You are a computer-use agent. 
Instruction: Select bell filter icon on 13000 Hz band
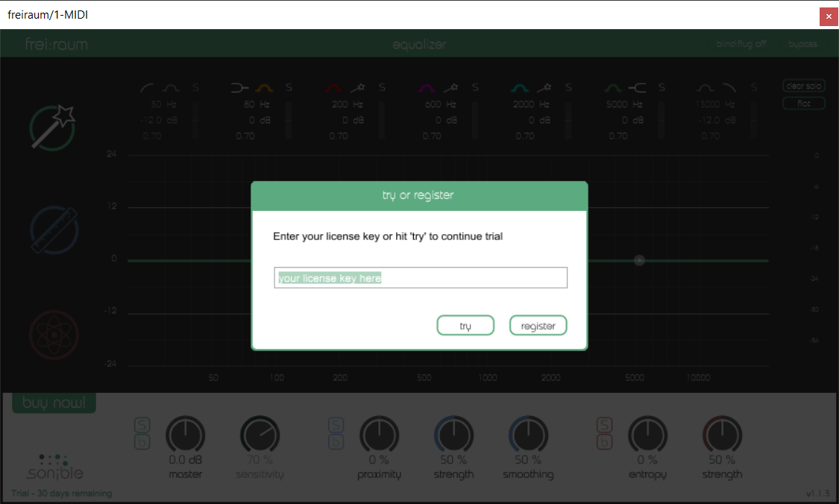click(706, 88)
